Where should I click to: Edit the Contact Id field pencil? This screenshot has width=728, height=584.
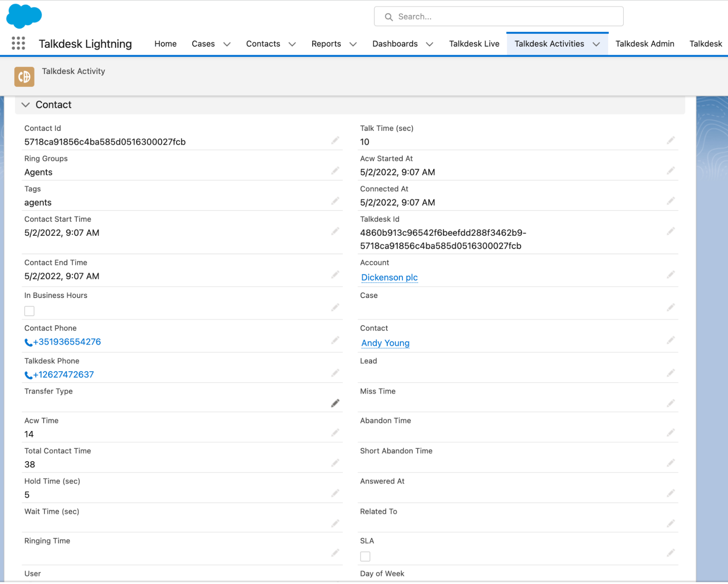(x=335, y=141)
